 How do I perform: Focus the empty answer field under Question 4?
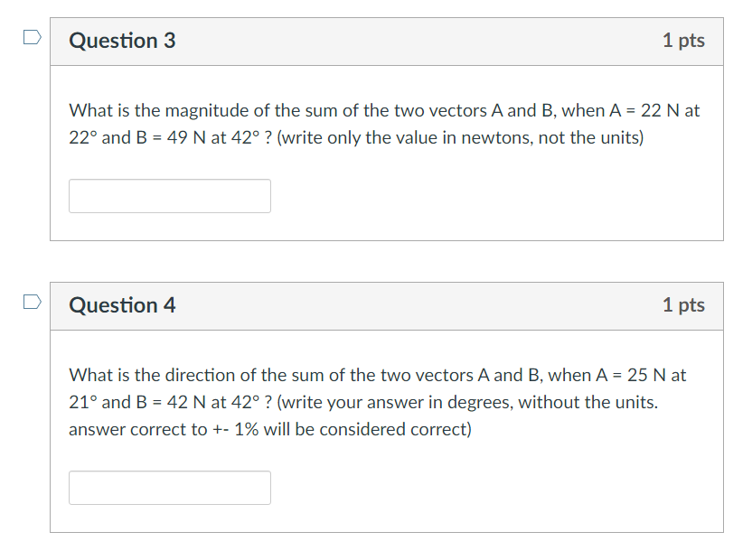[169, 487]
